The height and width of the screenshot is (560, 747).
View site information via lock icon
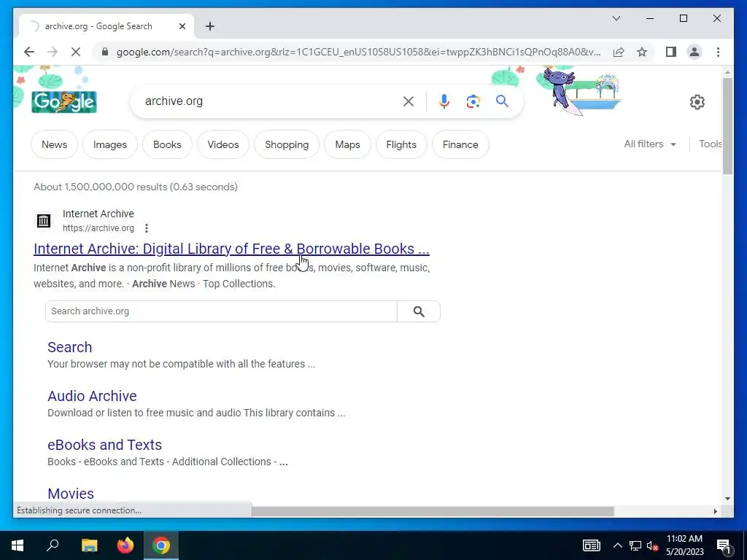[105, 52]
